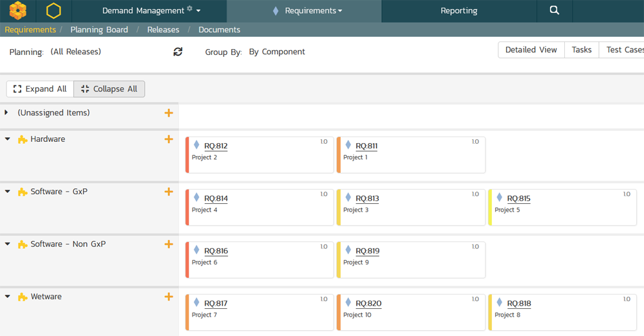The image size is (644, 336).
Task: Open requirement link RQ:815
Action: 518,199
